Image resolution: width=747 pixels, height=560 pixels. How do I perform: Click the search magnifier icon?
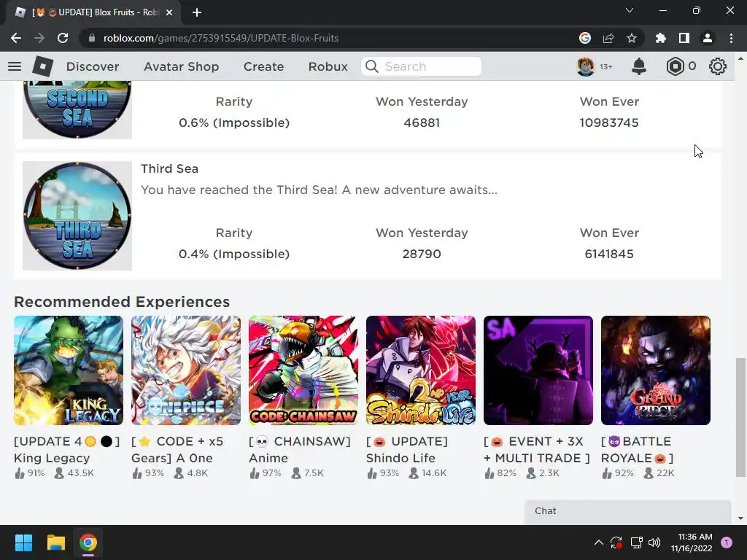click(372, 66)
